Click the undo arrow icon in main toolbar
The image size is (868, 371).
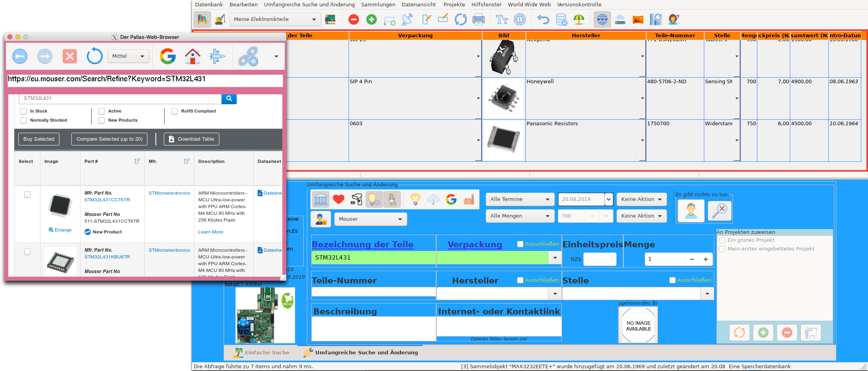click(543, 20)
